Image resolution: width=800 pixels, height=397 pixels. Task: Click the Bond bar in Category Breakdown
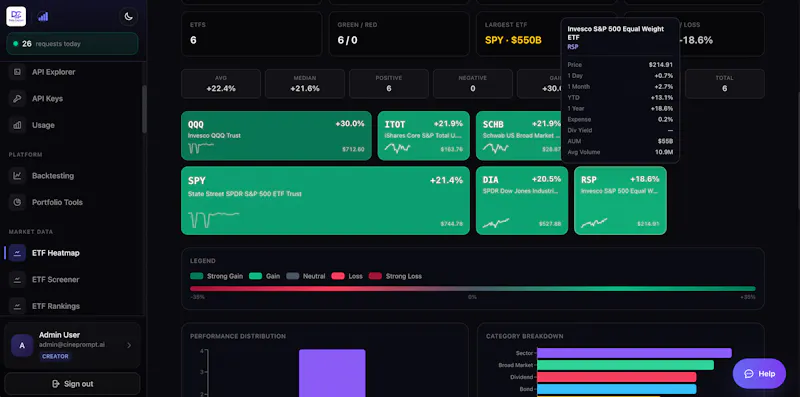point(616,389)
